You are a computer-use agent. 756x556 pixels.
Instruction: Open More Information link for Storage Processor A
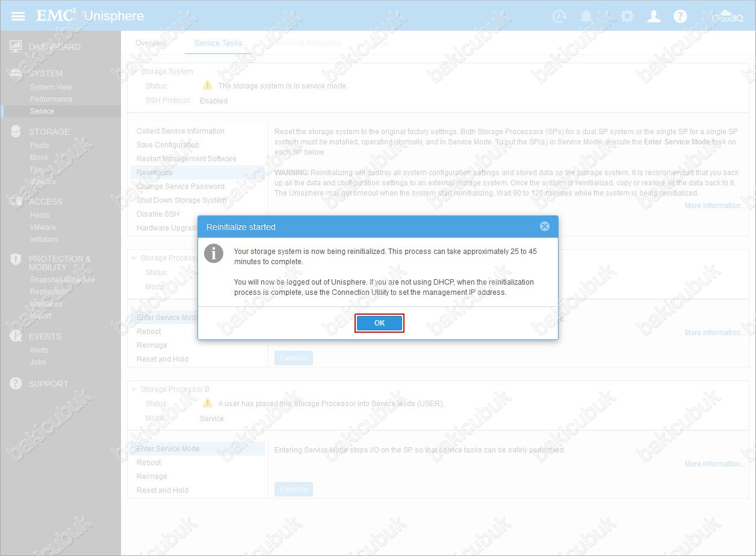click(x=714, y=333)
